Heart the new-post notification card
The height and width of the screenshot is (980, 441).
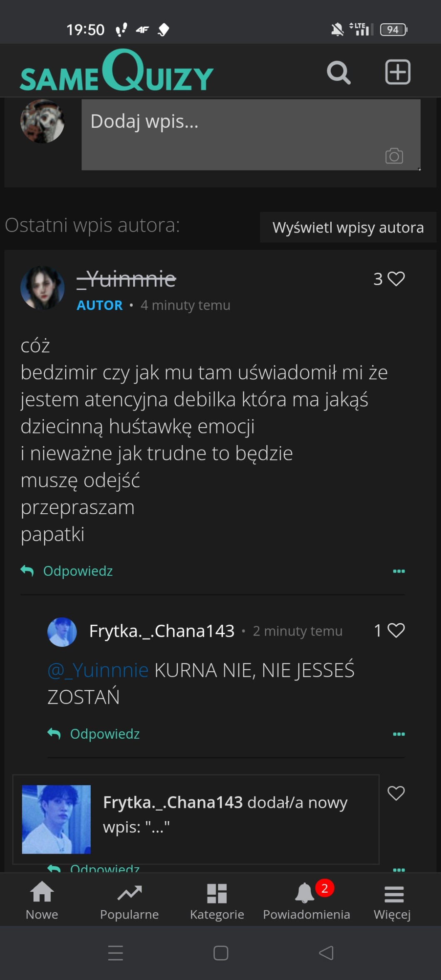pos(396,793)
